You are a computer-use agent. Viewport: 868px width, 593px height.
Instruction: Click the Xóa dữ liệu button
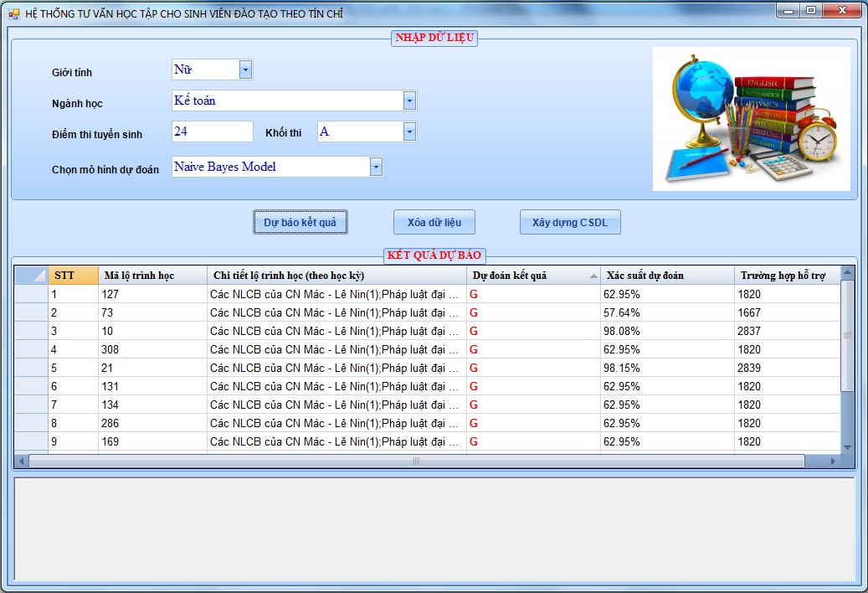point(434,223)
